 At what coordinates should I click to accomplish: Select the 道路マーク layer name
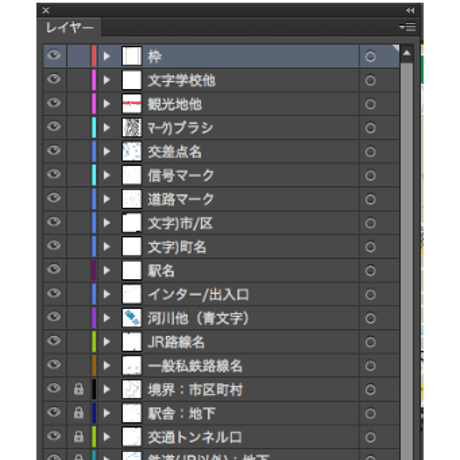(x=181, y=199)
